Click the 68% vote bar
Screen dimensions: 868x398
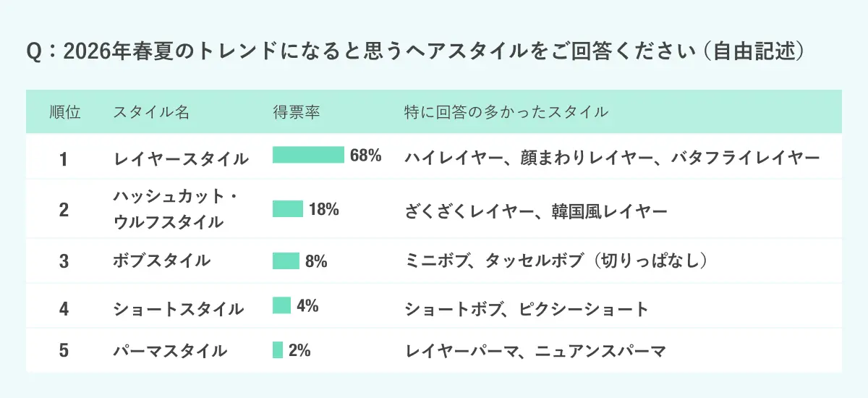click(308, 155)
